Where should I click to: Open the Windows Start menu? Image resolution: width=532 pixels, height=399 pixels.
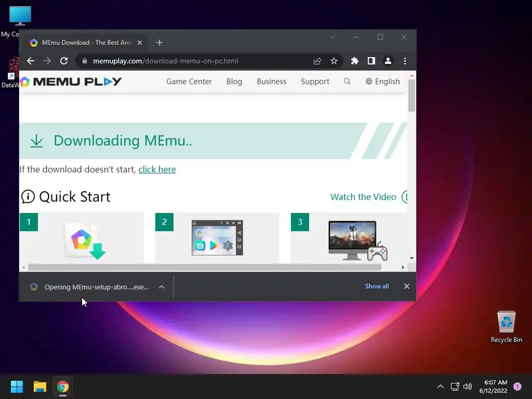click(x=17, y=387)
